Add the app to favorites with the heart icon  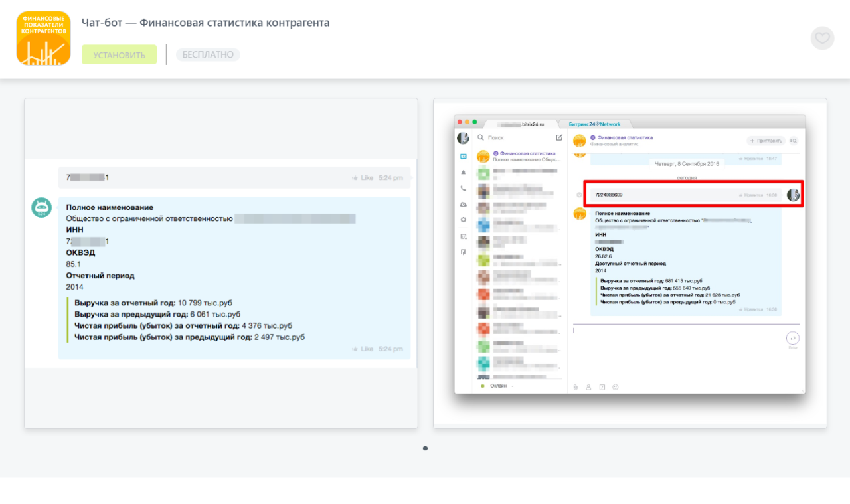click(x=822, y=38)
